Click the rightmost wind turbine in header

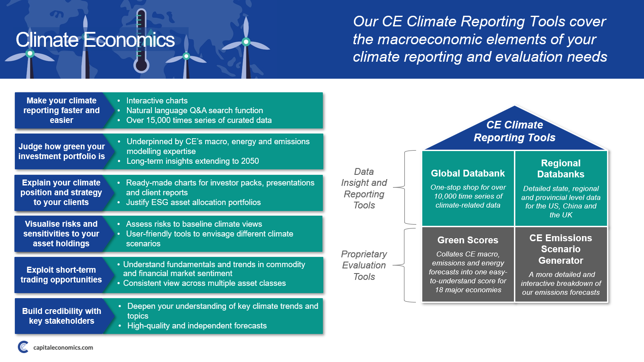click(246, 42)
